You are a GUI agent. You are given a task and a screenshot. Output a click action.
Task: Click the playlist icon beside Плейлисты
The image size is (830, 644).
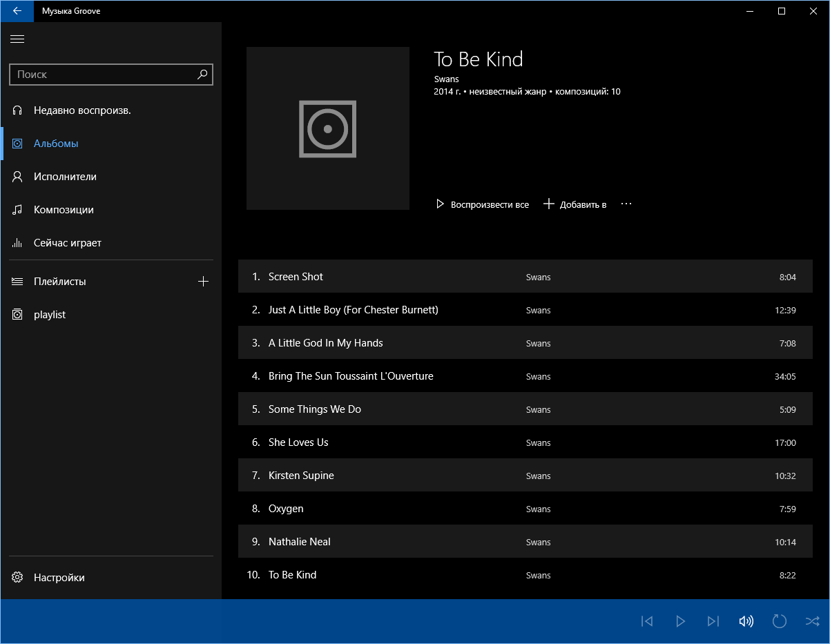tap(18, 282)
